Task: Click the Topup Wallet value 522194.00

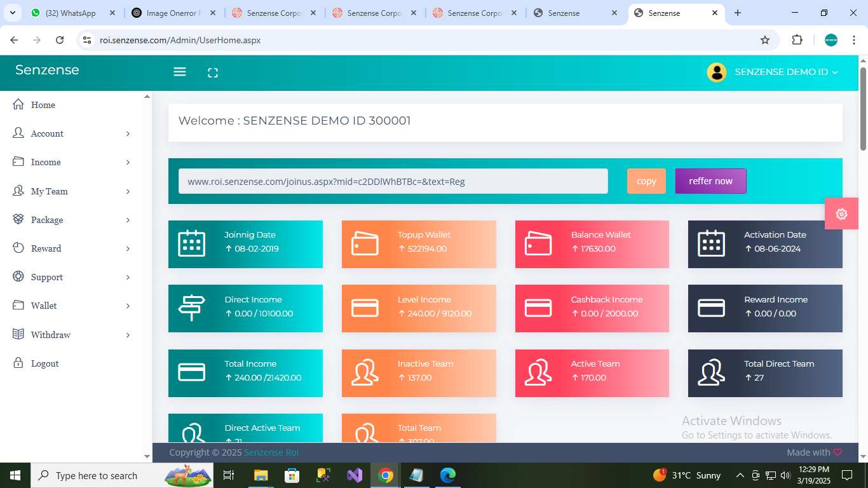Action: 422,248
